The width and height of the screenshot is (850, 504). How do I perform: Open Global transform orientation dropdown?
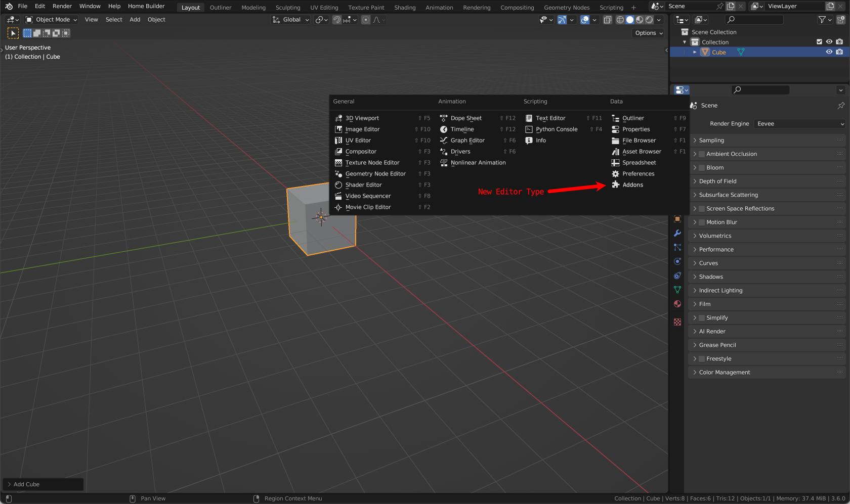[x=291, y=20]
